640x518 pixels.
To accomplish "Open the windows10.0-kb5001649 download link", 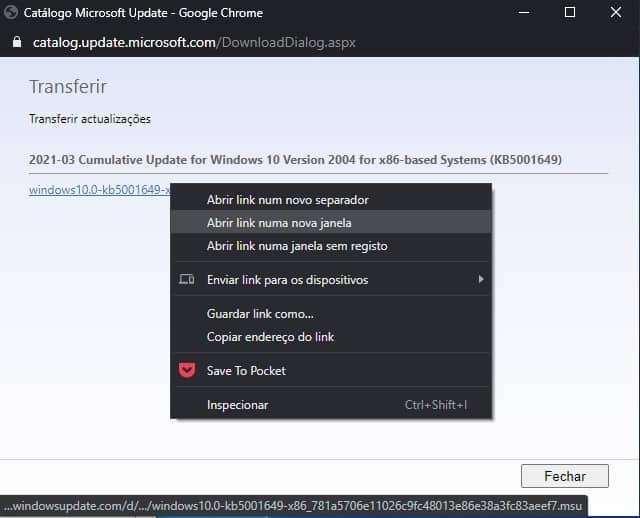I will 100,190.
